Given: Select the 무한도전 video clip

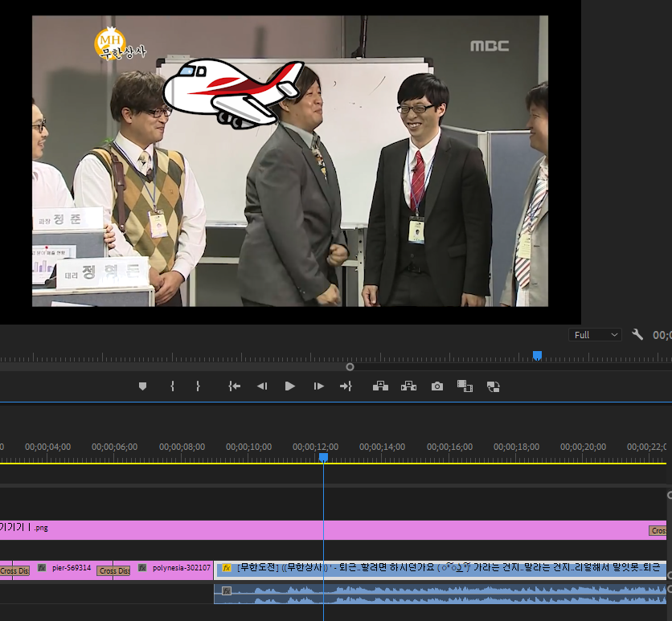Looking at the screenshot, I should pyautogui.click(x=440, y=570).
